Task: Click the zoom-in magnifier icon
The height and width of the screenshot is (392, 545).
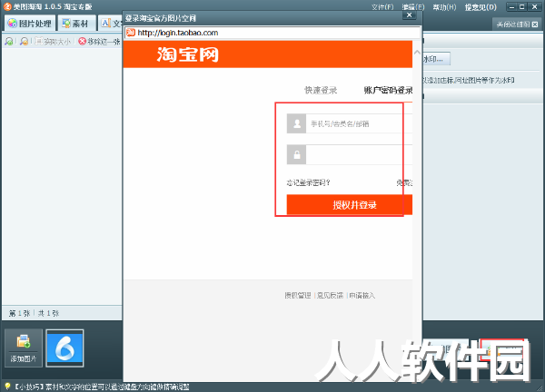Action: coord(9,42)
